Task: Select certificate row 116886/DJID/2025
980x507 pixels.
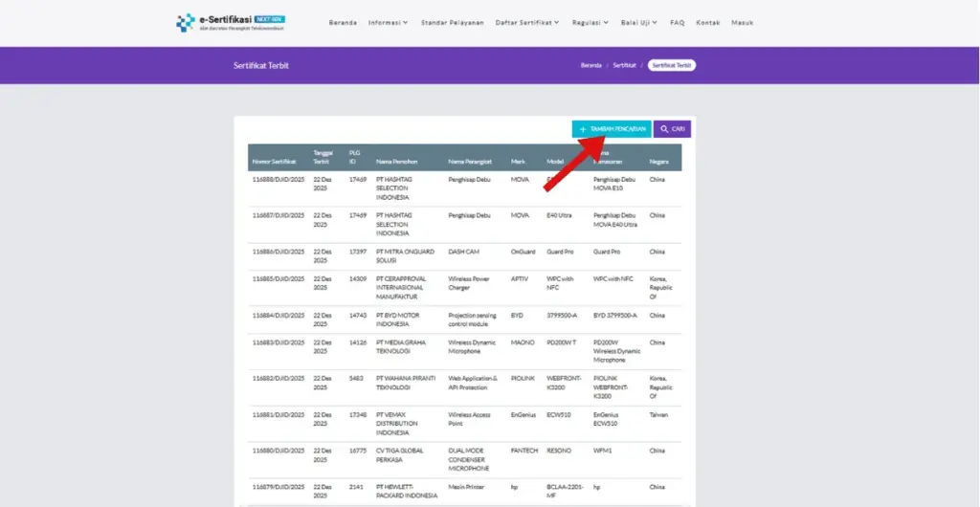Action: click(x=278, y=252)
